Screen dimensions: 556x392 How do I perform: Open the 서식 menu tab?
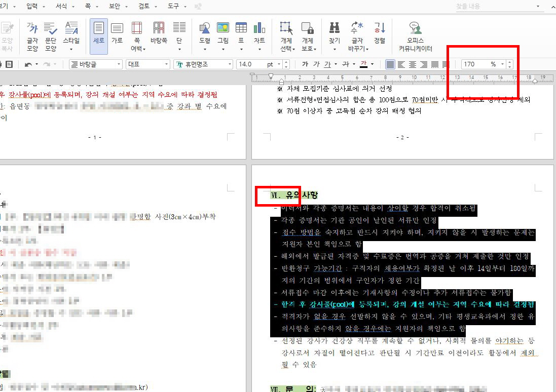pyautogui.click(x=61, y=6)
